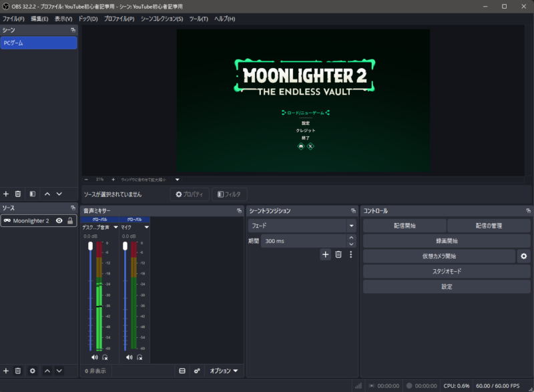Remove selected source with the trash icon
The width and height of the screenshot is (534, 392).
(x=18, y=371)
